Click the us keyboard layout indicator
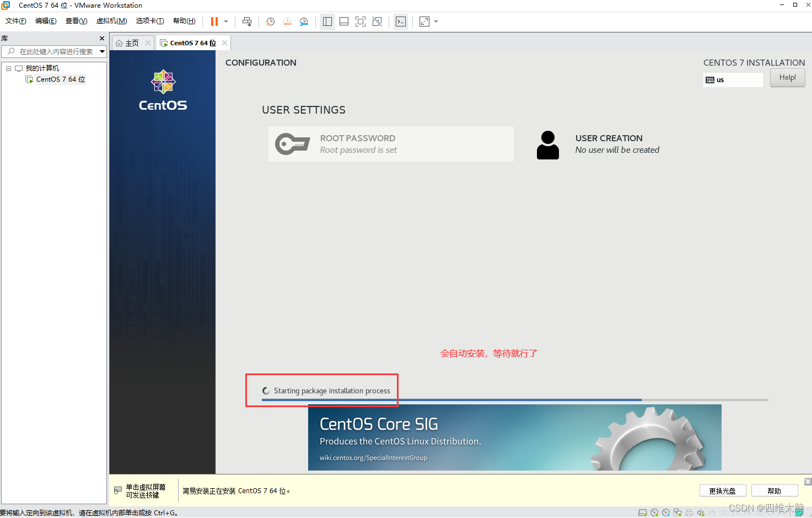This screenshot has height=518, width=812. pos(733,80)
